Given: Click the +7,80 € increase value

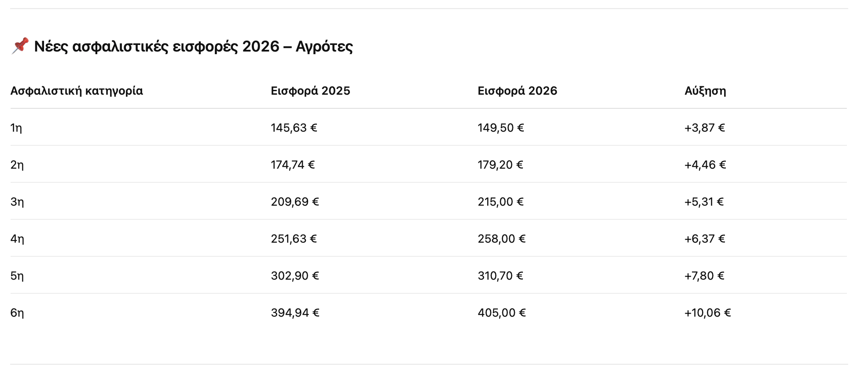Looking at the screenshot, I should point(704,276).
